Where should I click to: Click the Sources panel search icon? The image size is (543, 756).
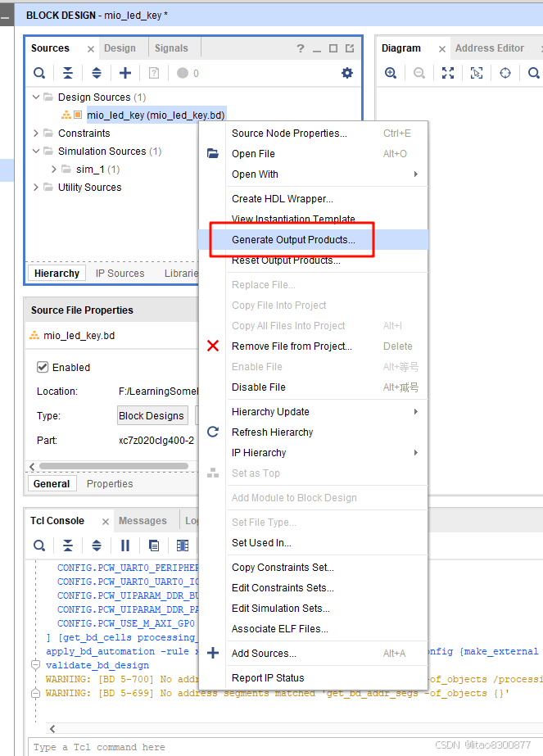tap(39, 73)
